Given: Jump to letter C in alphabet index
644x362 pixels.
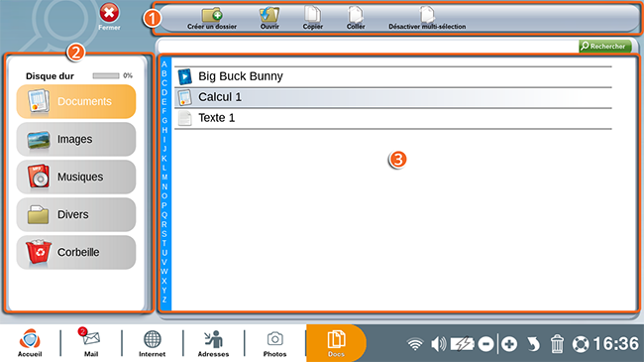Looking at the screenshot, I should click(x=164, y=83).
